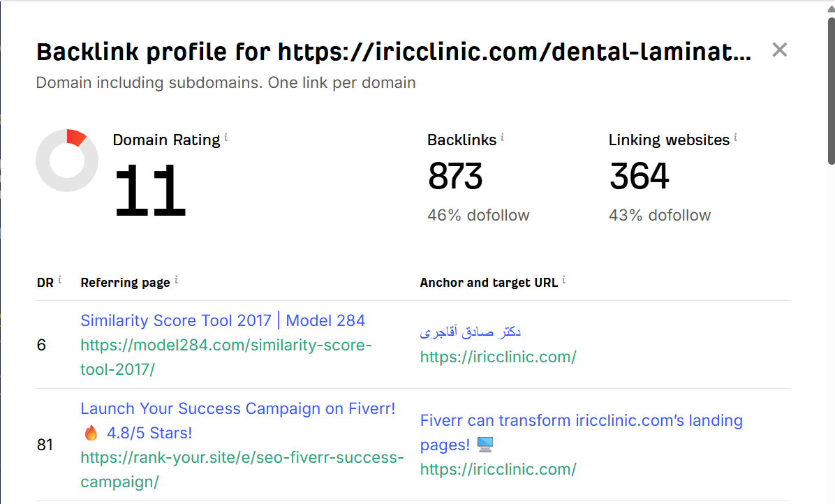Click the Persian anchor text link

tap(471, 332)
